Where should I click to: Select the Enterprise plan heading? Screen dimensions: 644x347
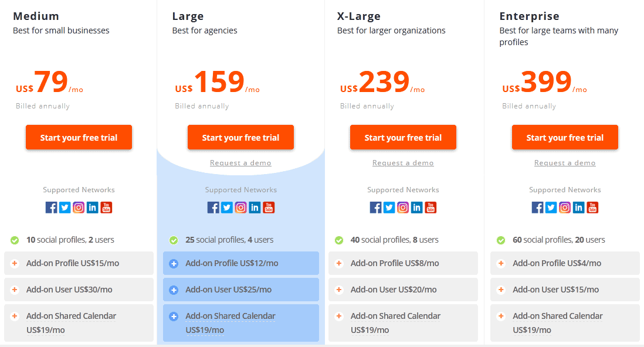pyautogui.click(x=528, y=16)
